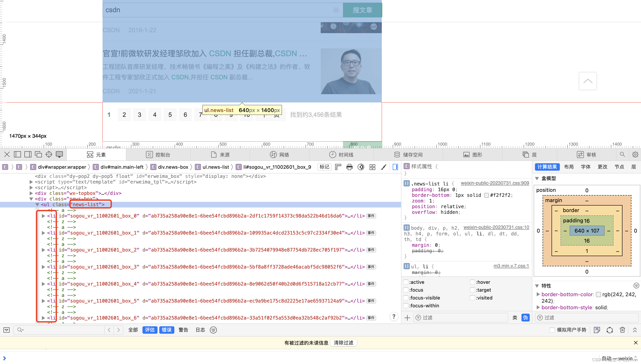Collapse the 盒模型 section triangle
Image resolution: width=641 pixels, height=364 pixels.
(x=537, y=178)
